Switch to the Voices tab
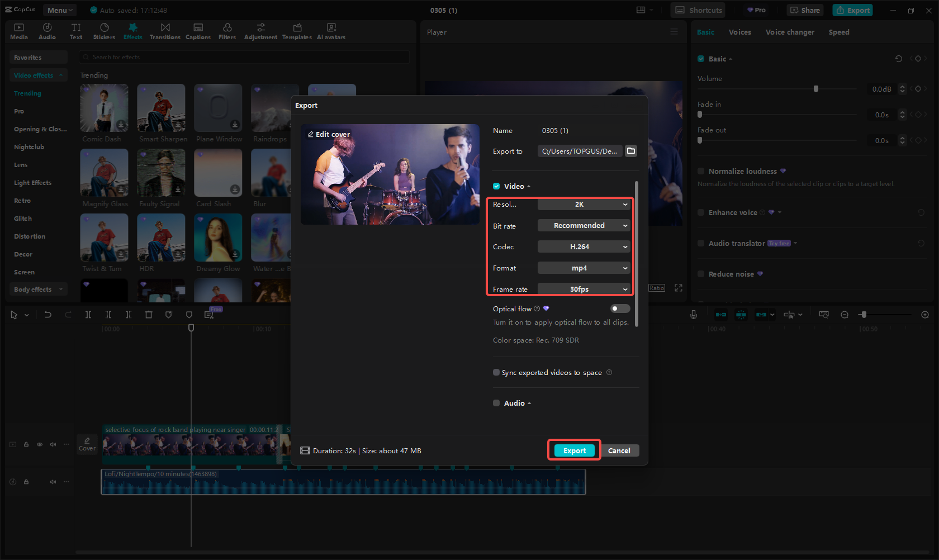 [x=740, y=32]
